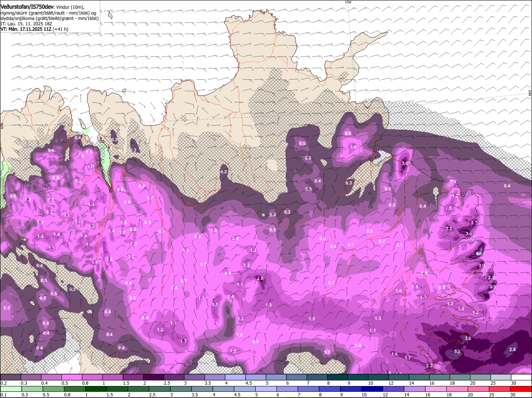Click the 2.2 precipitation value on the map

tap(449, 229)
